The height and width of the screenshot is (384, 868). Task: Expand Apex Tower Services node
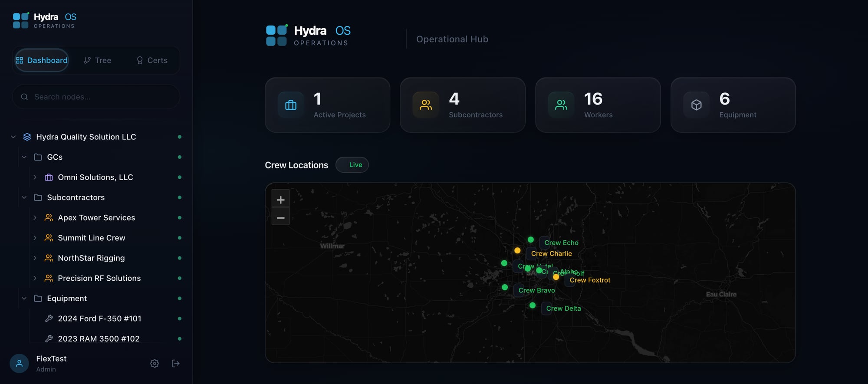[35, 218]
